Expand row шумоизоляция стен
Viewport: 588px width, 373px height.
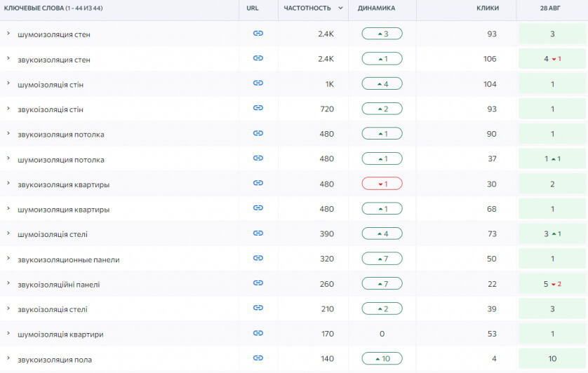coord(8,34)
